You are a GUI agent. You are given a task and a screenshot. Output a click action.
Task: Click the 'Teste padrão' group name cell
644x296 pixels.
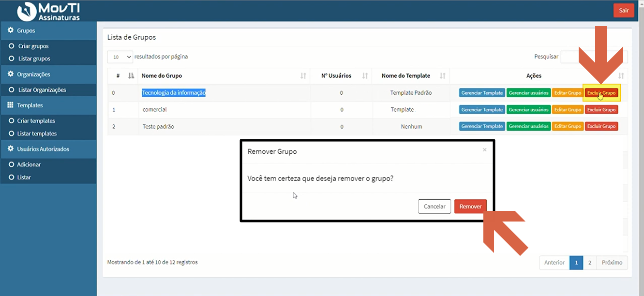coord(225,127)
